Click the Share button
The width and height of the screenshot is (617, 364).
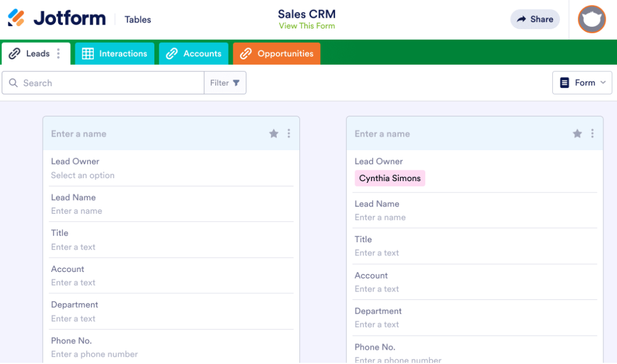(534, 19)
